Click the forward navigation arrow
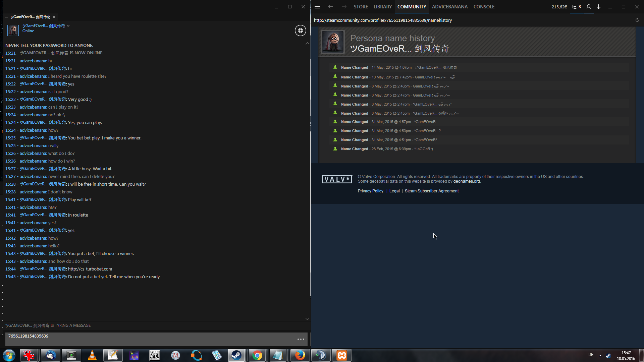 (344, 7)
